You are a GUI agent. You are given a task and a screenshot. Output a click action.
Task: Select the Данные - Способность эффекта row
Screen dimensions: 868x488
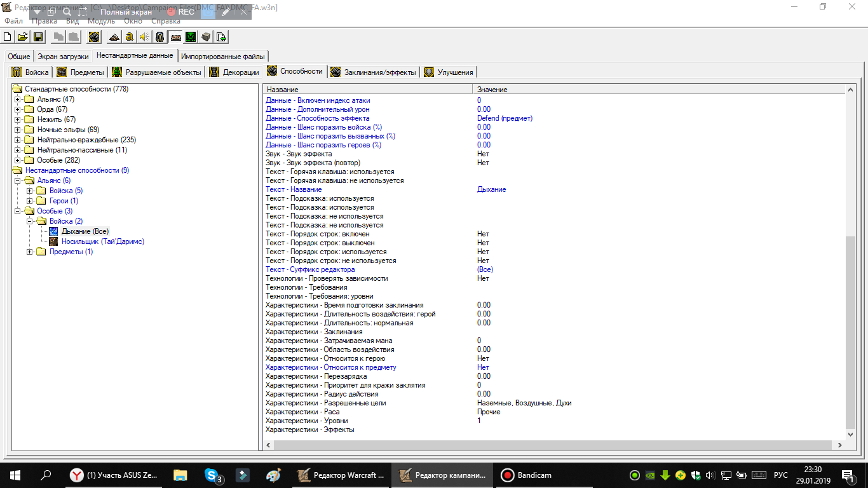(555, 118)
